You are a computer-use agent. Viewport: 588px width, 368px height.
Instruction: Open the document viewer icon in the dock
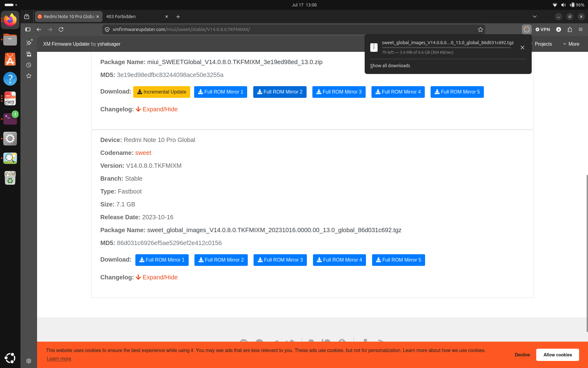pos(10,98)
